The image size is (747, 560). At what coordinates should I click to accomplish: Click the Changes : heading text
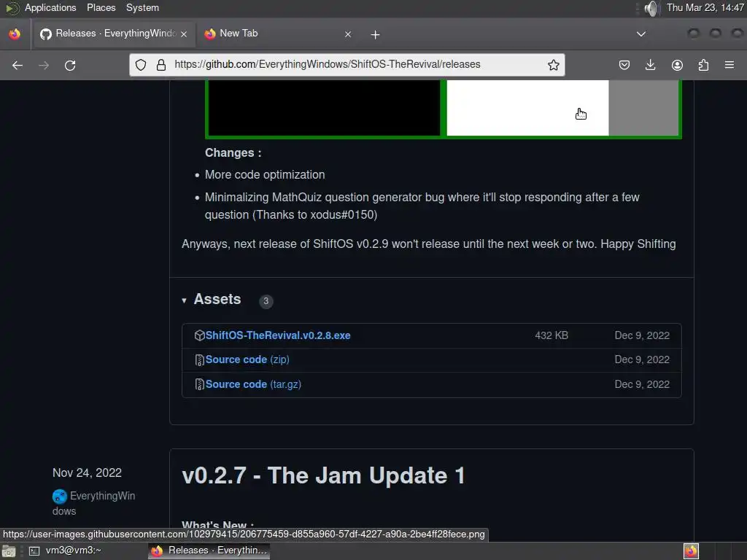tap(233, 153)
